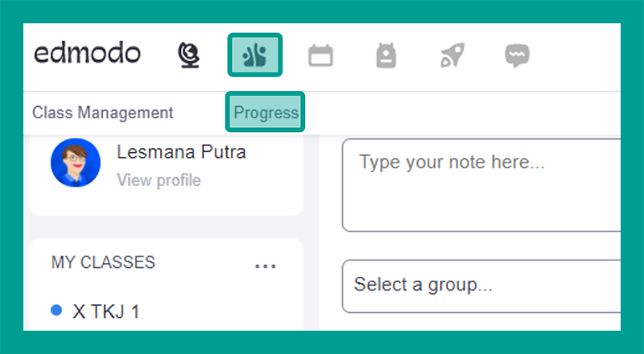Select the highlighted Classes icon
This screenshot has width=644, height=354.
pos(254,55)
